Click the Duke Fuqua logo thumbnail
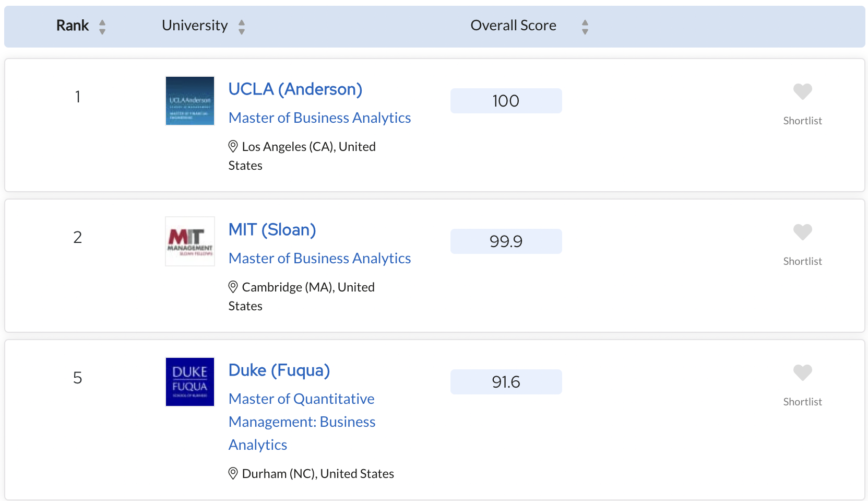 pyautogui.click(x=190, y=382)
